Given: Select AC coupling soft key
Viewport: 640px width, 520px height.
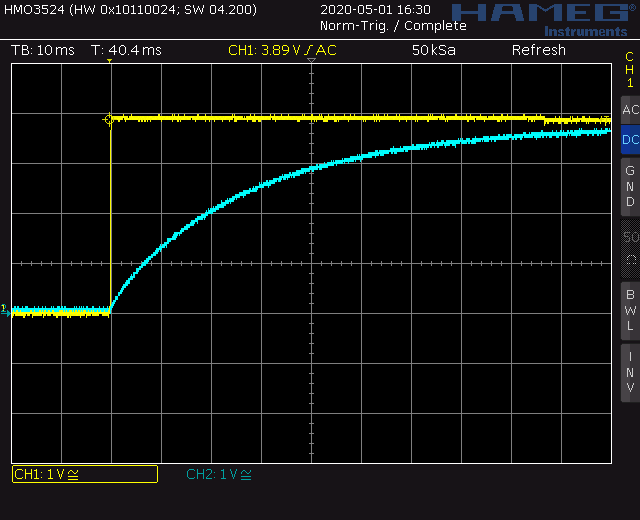Looking at the screenshot, I should tap(630, 110).
